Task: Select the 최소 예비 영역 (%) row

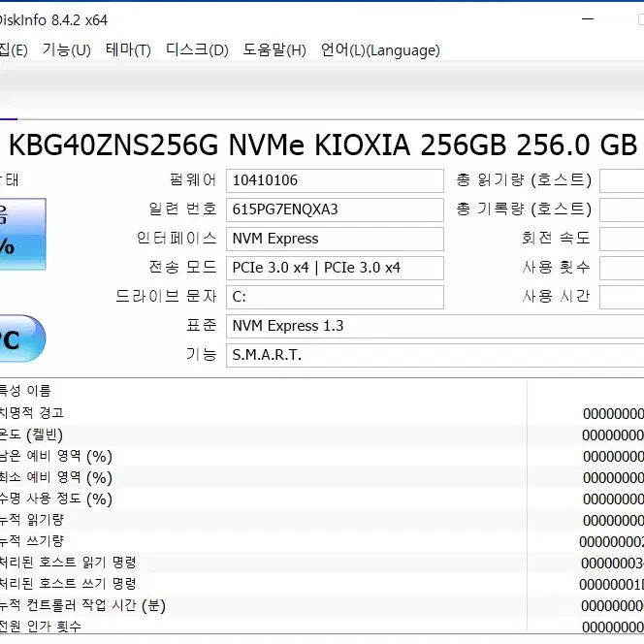Action: coord(322,477)
